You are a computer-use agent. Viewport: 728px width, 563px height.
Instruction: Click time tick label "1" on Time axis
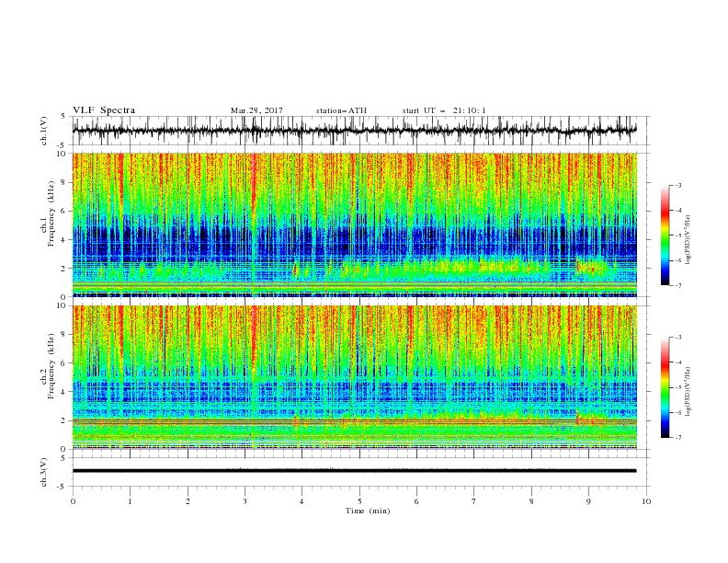pos(130,501)
